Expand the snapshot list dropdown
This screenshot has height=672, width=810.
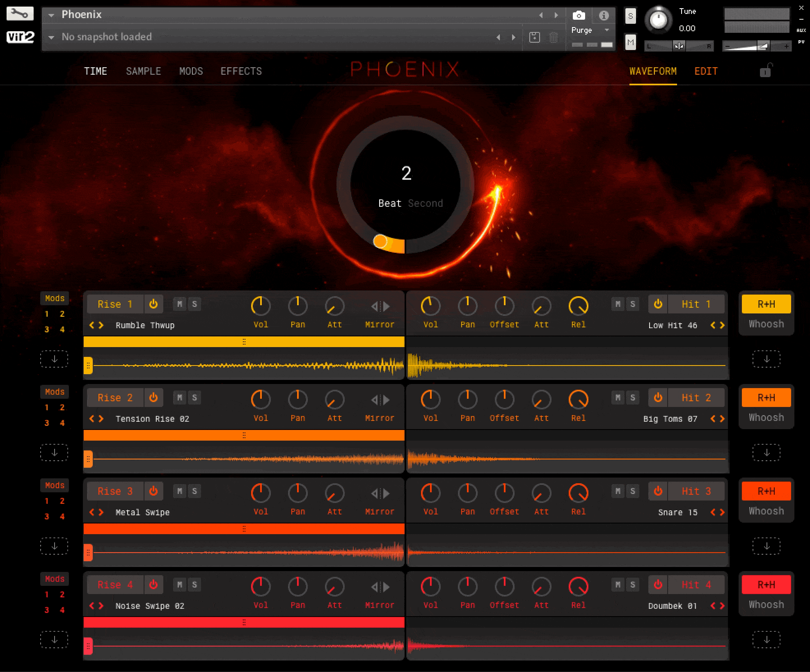[51, 37]
